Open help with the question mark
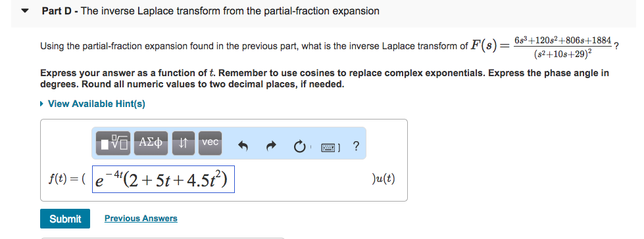Screen dimensions: 644x239 click(356, 145)
